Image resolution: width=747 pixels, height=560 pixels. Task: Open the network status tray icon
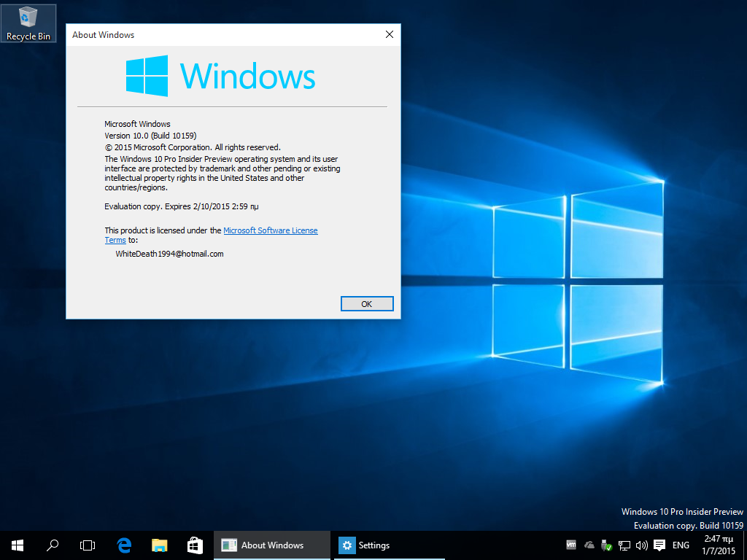tap(624, 545)
